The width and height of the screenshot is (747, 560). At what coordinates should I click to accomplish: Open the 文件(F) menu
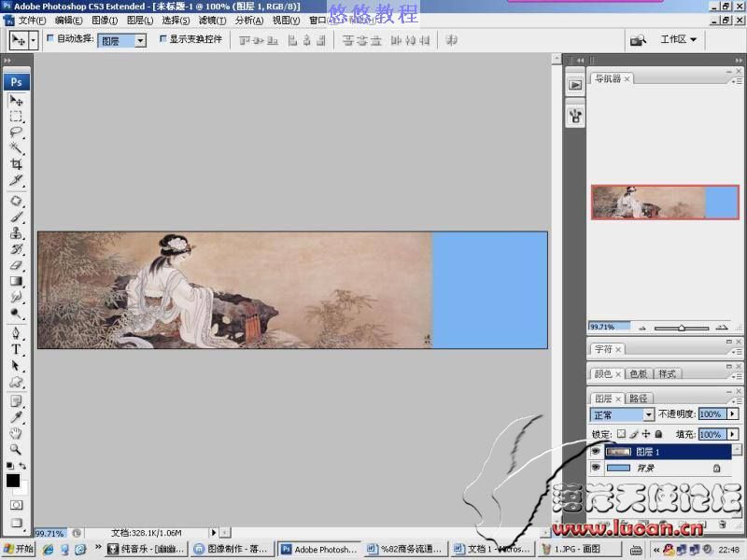pyautogui.click(x=32, y=21)
